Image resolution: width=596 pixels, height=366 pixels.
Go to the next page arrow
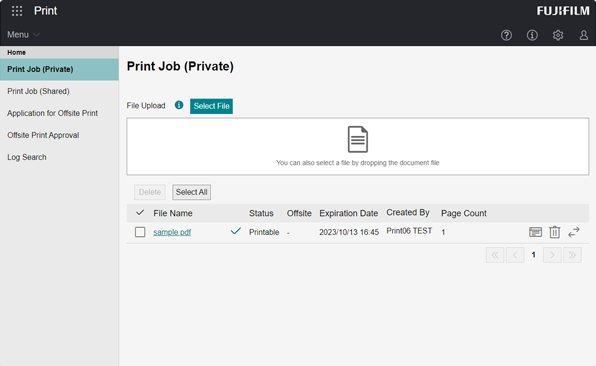(x=552, y=255)
